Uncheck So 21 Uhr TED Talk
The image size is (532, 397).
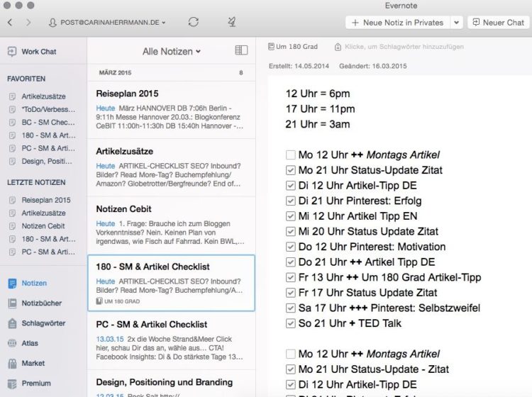coord(290,323)
